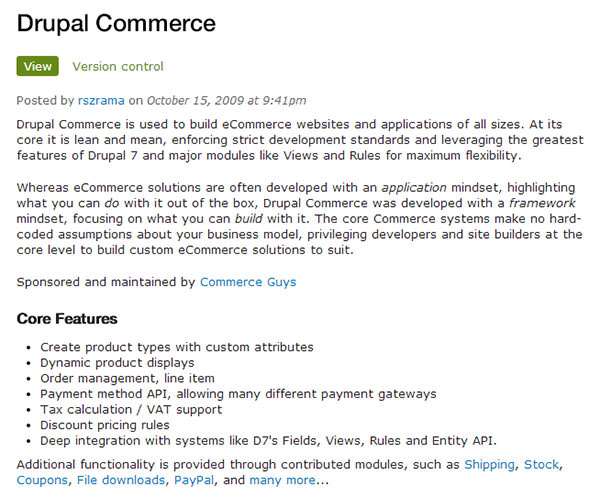Image resolution: width=600 pixels, height=497 pixels.
Task: Click the Payment method API bullet text
Action: 238,394
